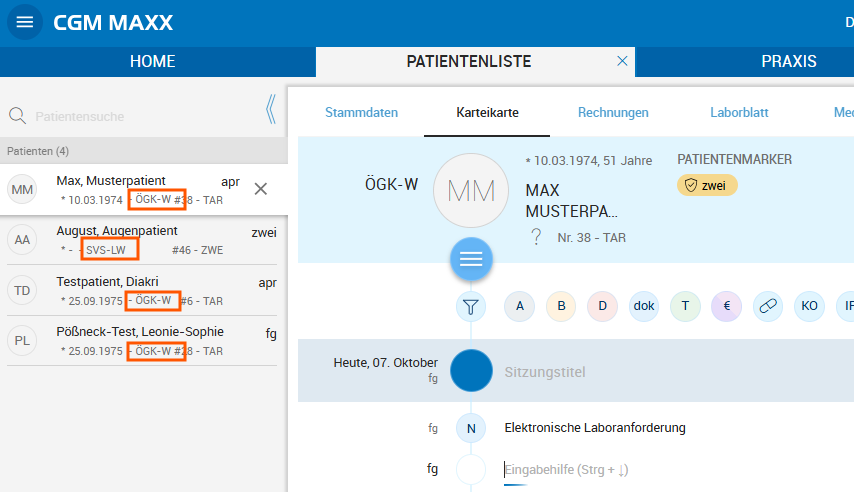Go to the Laborblatt tab
The width and height of the screenshot is (854, 492).
pos(739,113)
